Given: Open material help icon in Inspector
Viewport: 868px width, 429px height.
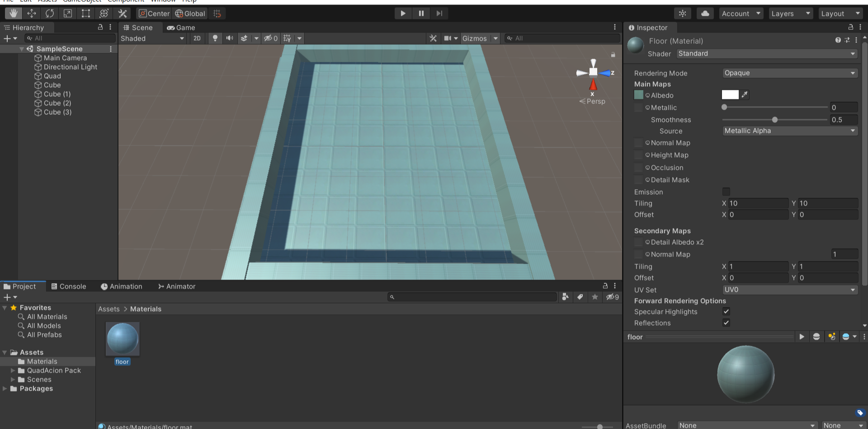Looking at the screenshot, I should 838,40.
